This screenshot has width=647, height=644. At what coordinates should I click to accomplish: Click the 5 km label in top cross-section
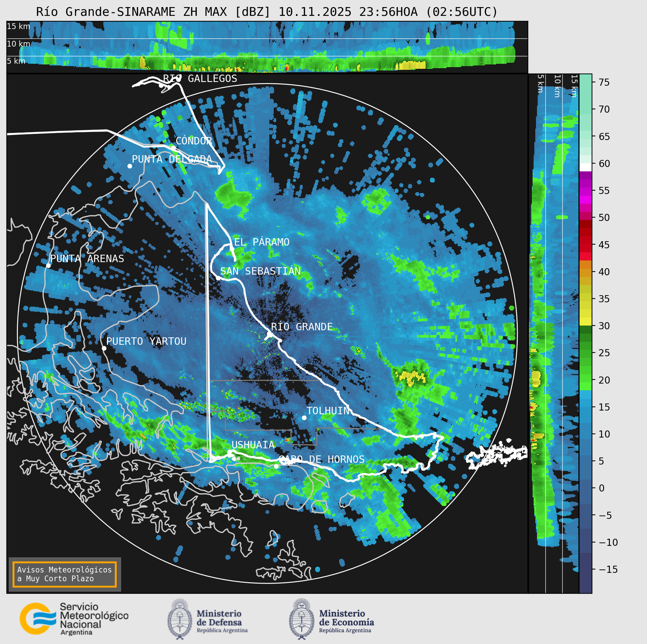pos(16,61)
